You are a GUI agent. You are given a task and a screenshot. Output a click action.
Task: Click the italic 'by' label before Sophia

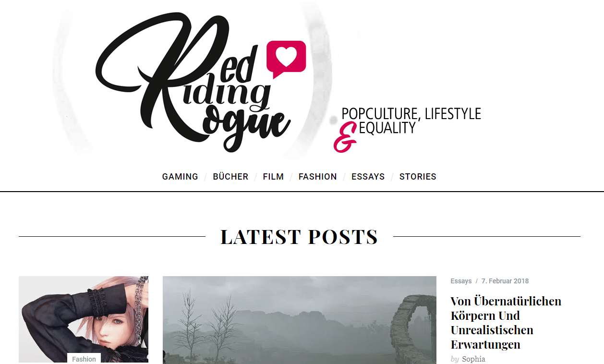[455, 359]
